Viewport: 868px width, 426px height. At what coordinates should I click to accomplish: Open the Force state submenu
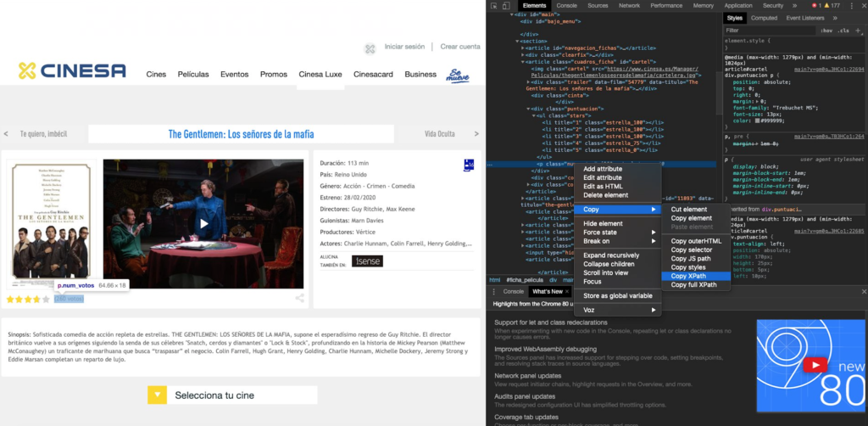click(x=618, y=233)
